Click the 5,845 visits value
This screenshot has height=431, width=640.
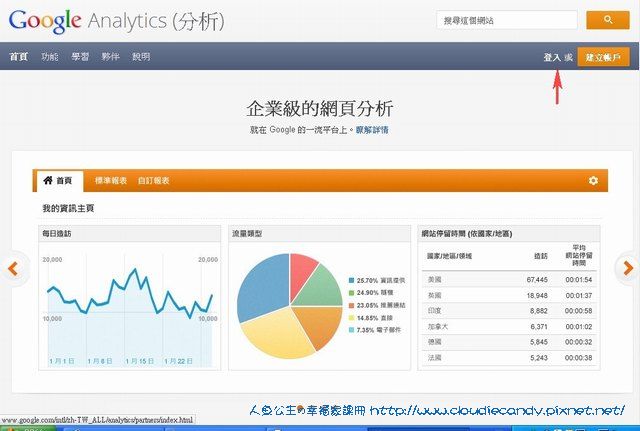tap(539, 342)
